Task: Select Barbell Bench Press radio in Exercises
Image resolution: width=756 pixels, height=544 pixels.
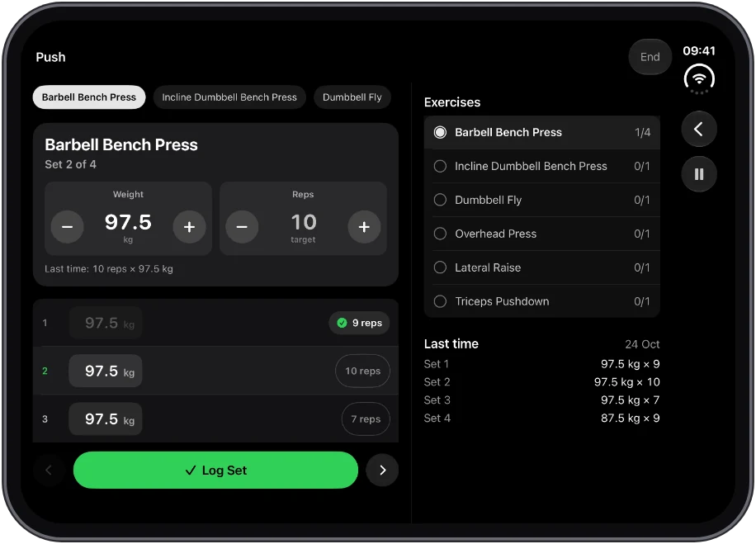Action: tap(440, 132)
